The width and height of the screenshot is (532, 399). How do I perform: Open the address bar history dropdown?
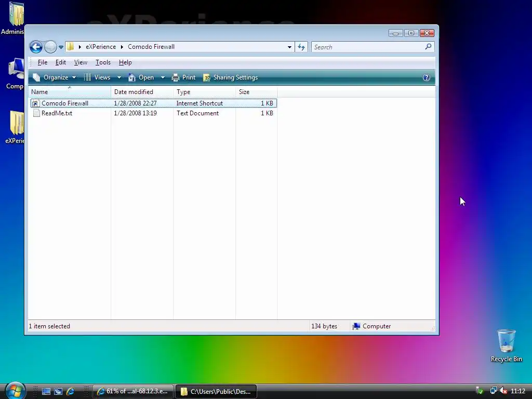pos(289,47)
